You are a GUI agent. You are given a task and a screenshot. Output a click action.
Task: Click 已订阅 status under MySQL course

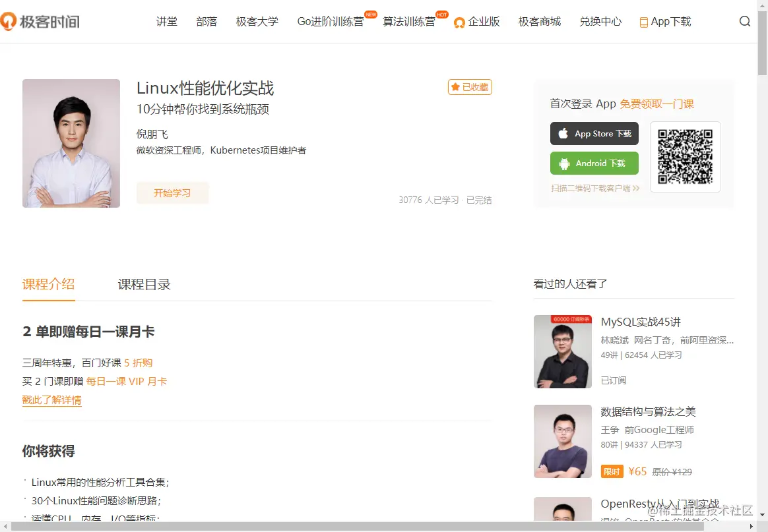pyautogui.click(x=613, y=380)
